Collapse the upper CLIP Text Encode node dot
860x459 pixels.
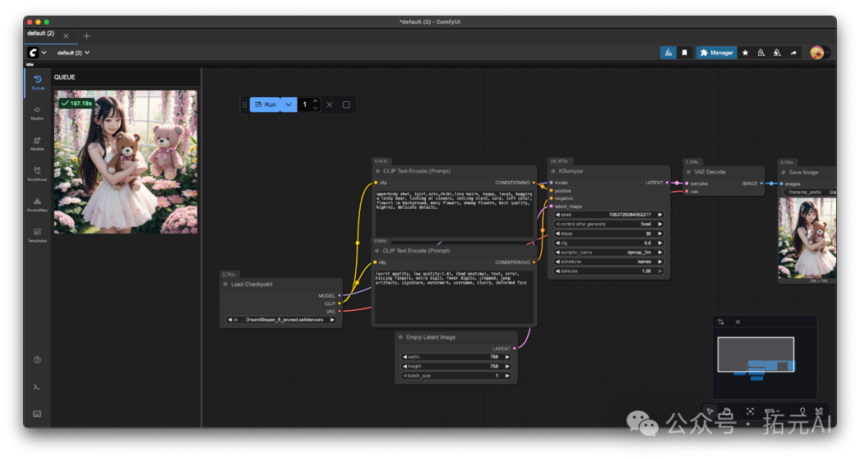coord(377,171)
